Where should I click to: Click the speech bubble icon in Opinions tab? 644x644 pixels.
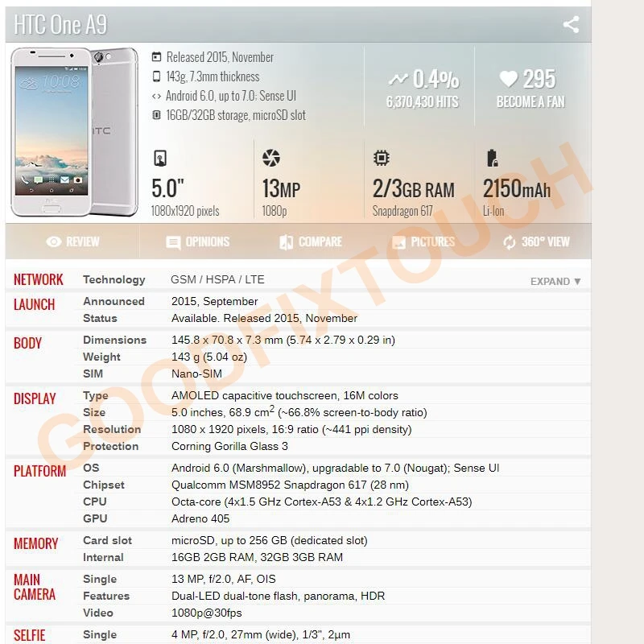point(173,242)
